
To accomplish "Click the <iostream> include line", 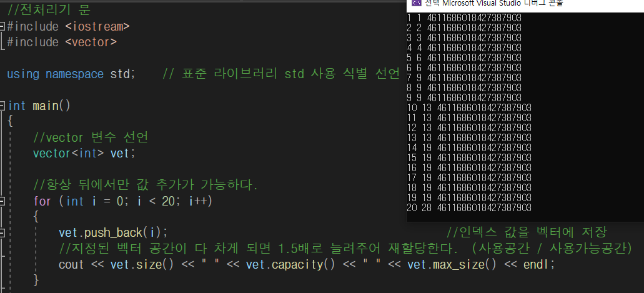I will [x=69, y=27].
